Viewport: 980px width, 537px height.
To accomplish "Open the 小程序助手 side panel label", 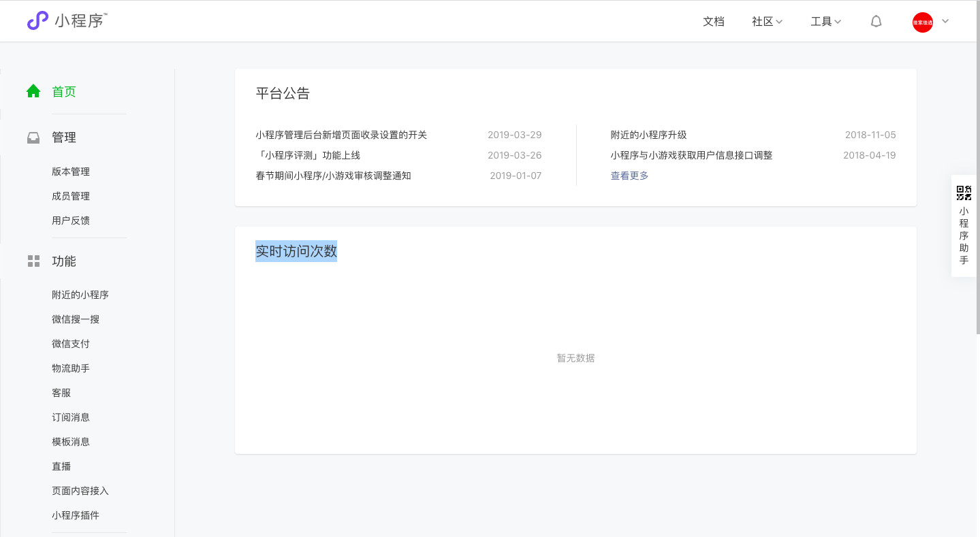I will tap(964, 235).
